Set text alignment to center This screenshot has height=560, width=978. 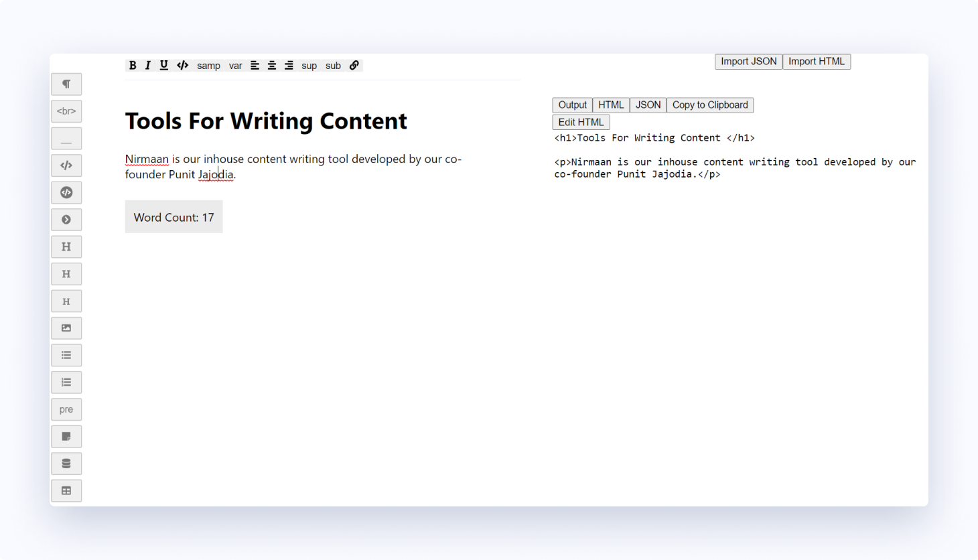click(272, 65)
